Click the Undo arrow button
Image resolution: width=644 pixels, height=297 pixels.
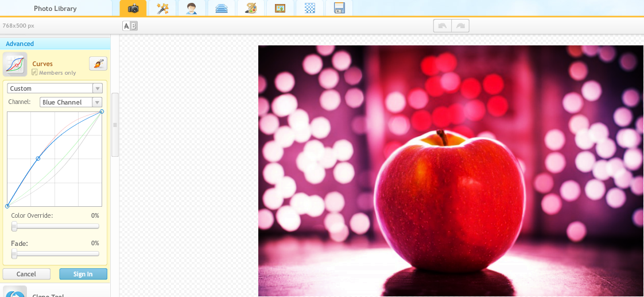pos(442,26)
